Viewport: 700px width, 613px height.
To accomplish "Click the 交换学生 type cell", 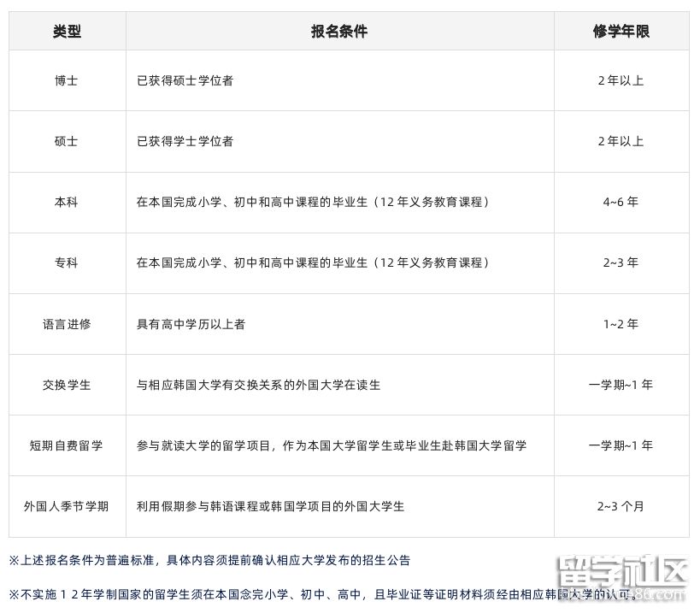I will pos(67,385).
